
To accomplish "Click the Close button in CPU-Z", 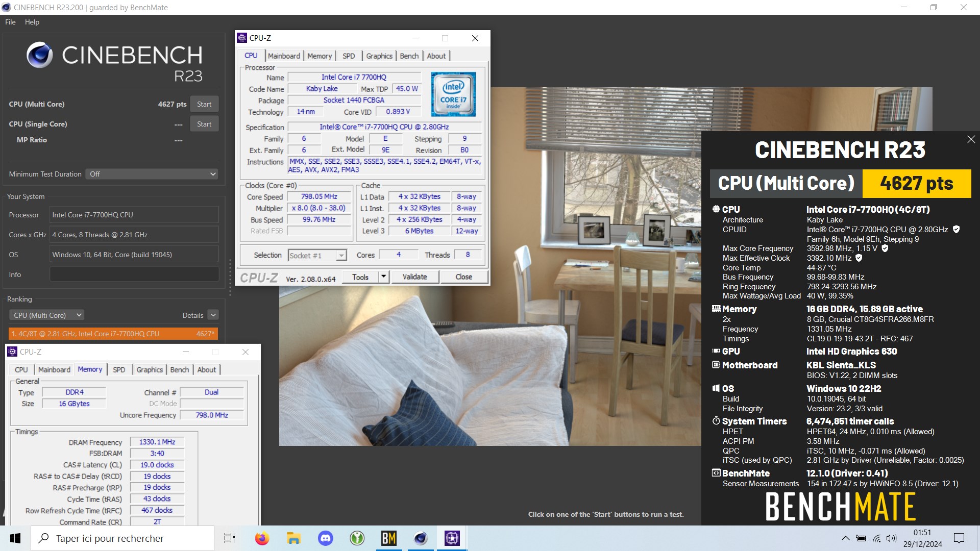I will point(463,277).
